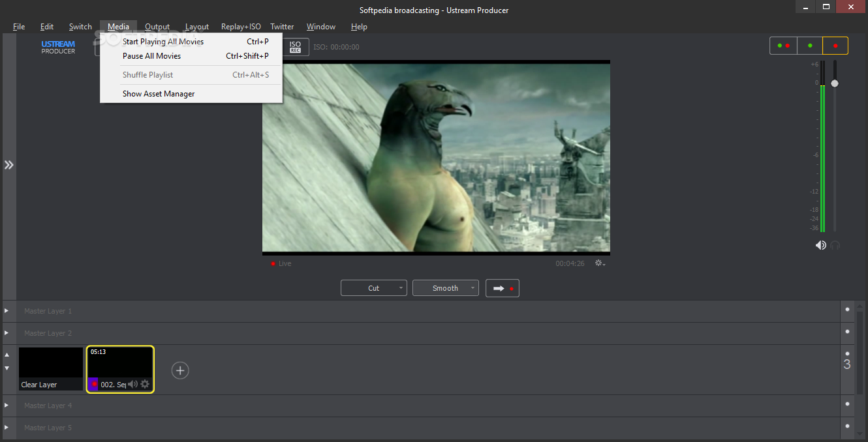Open the Switch menu

point(80,27)
